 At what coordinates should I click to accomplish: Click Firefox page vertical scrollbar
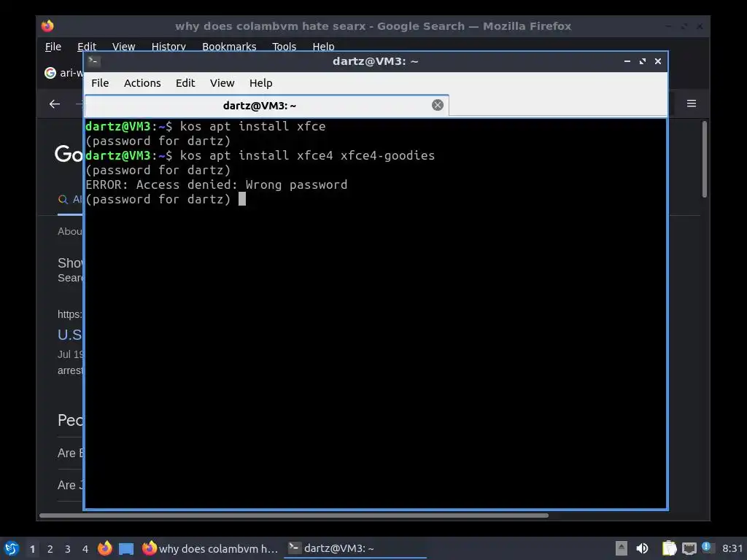[x=704, y=160]
